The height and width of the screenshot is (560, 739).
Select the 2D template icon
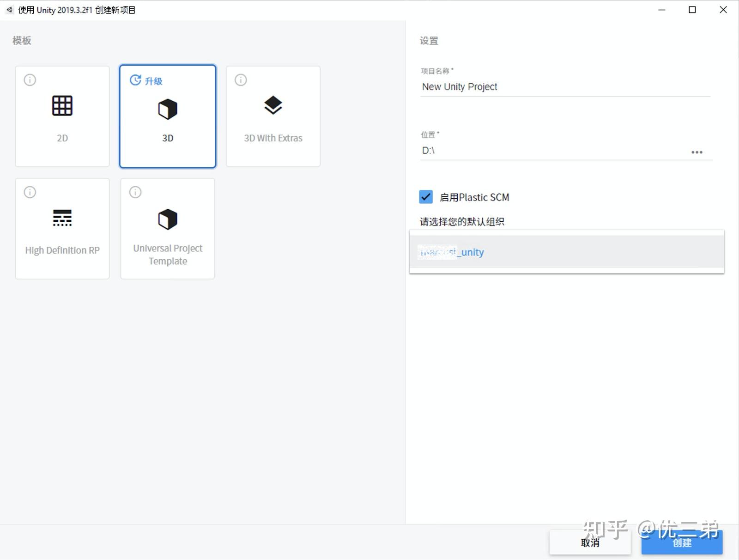pyautogui.click(x=62, y=105)
